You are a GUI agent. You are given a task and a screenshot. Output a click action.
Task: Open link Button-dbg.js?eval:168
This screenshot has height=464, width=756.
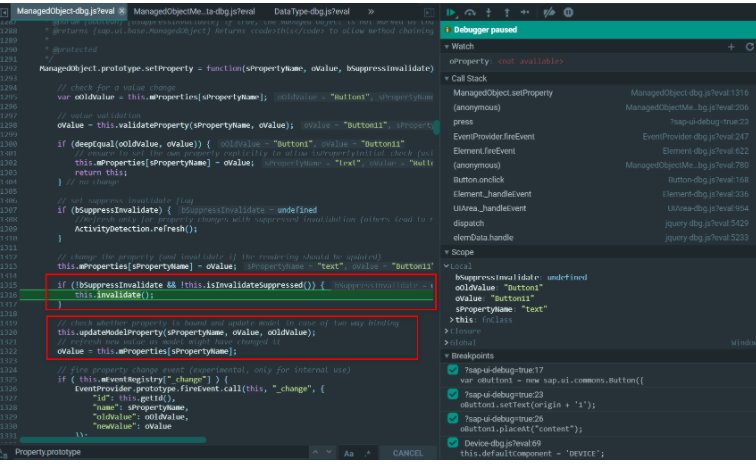[708, 180]
